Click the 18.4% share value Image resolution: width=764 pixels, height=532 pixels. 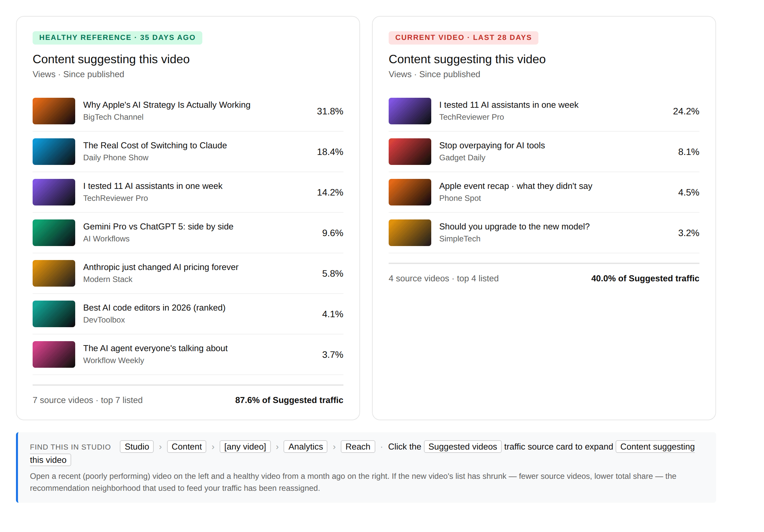pos(330,152)
